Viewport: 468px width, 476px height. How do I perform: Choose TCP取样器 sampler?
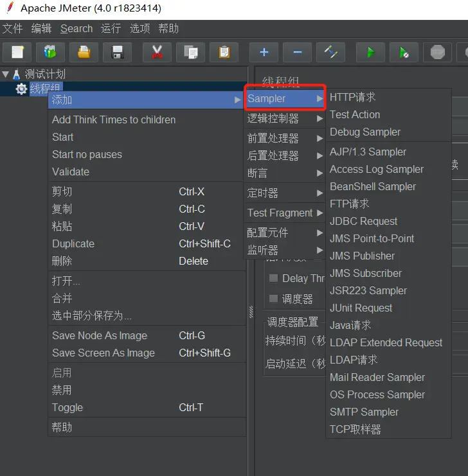pyautogui.click(x=388, y=429)
